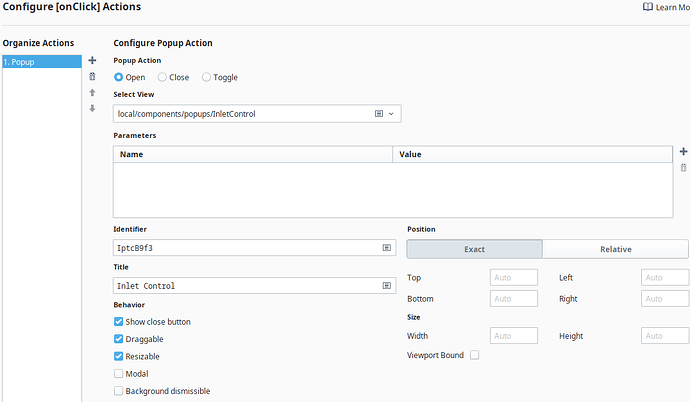This screenshot has width=690, height=402.
Task: Select the Close popup action radio
Action: tap(162, 77)
